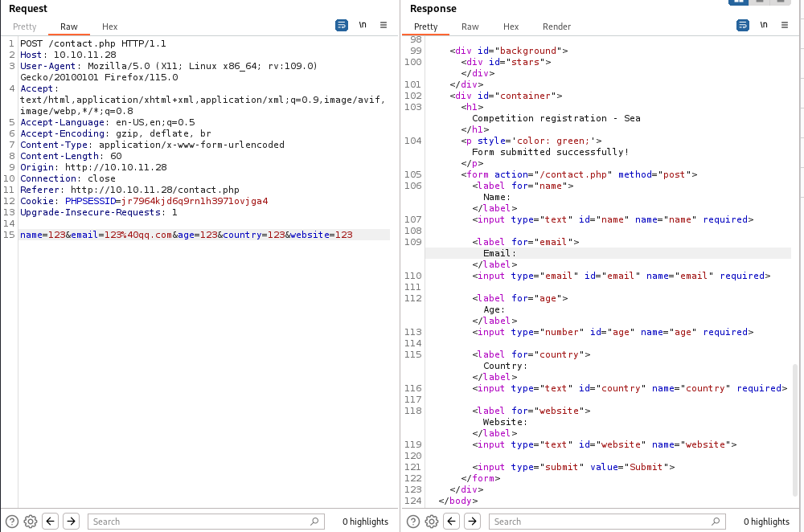Focus the Response panel search field
This screenshot has width=804, height=532.
tap(607, 522)
